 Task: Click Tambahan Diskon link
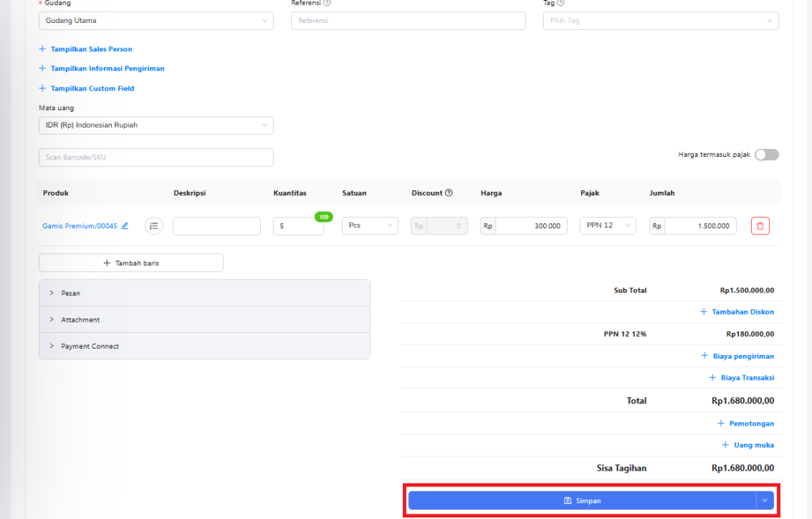(x=737, y=312)
